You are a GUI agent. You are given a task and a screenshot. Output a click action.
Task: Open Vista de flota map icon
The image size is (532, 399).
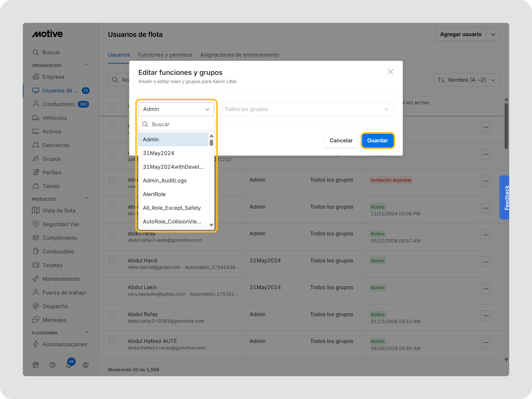coord(36,210)
